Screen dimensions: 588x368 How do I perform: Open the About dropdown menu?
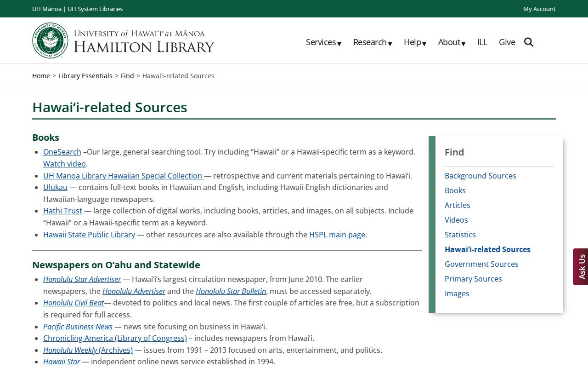452,42
